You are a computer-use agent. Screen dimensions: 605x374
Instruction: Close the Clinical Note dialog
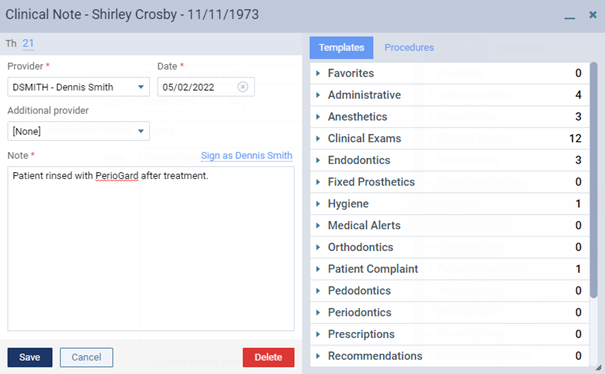click(593, 15)
